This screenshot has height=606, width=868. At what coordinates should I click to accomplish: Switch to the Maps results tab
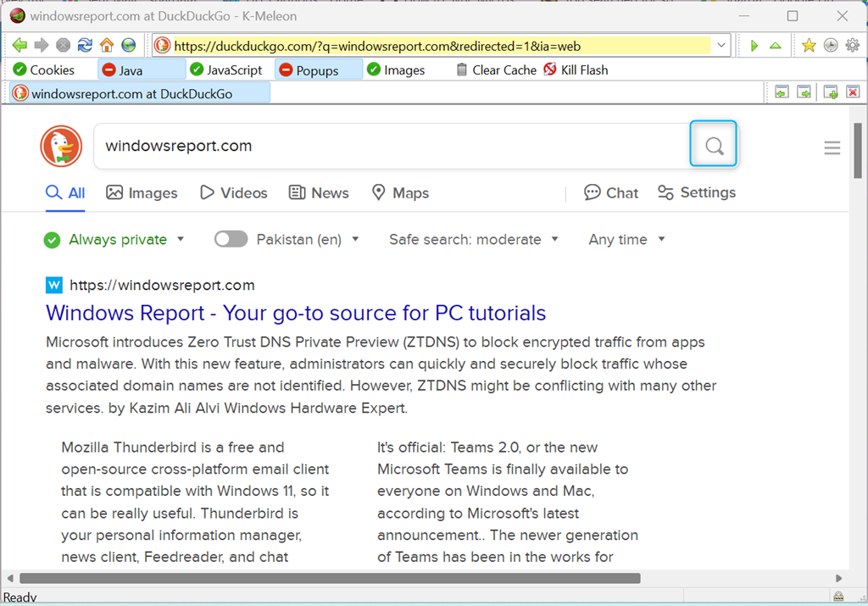tap(400, 192)
